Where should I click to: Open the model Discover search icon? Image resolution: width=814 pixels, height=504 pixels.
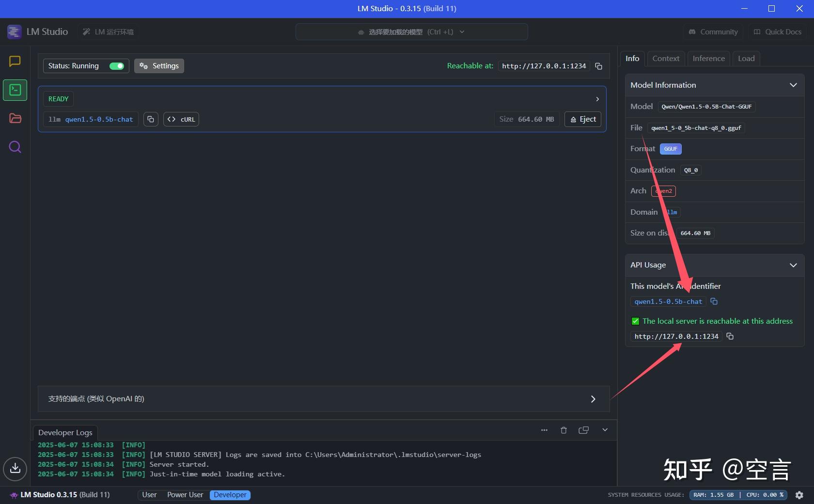coord(15,147)
